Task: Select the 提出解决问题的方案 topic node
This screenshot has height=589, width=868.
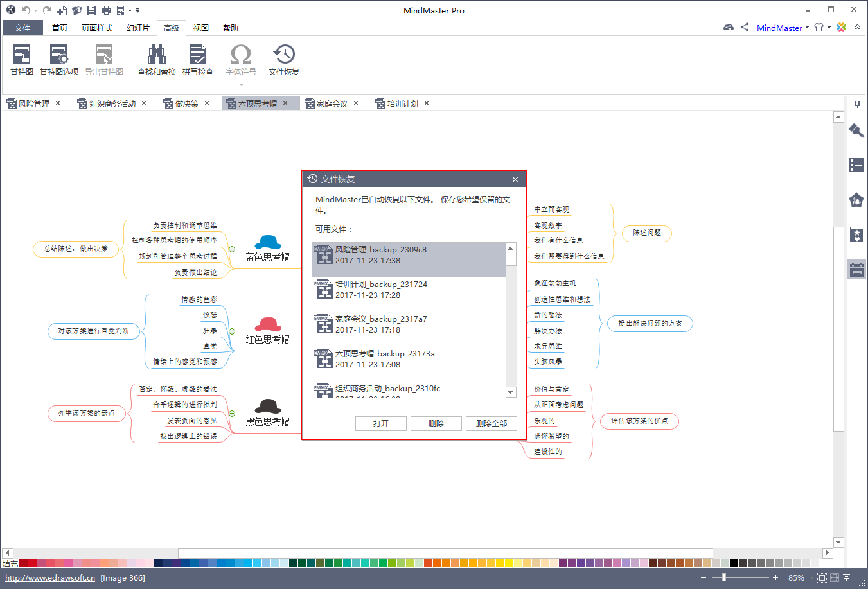Action: 650,323
